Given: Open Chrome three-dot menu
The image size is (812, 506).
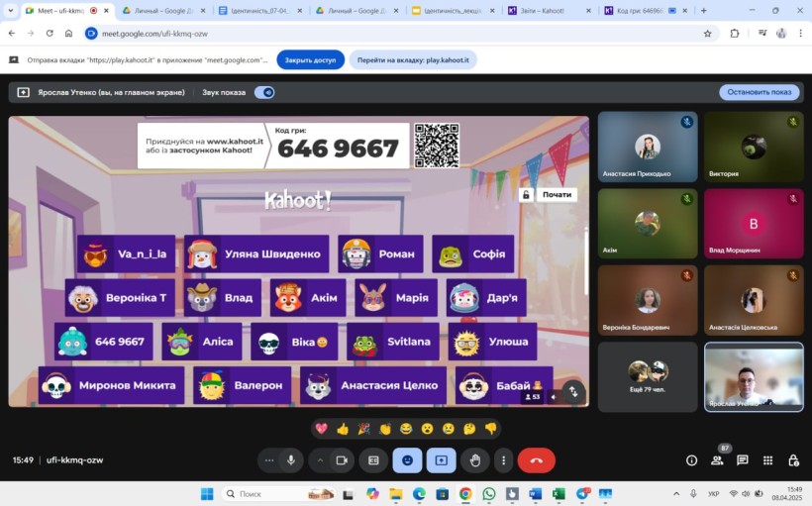Looking at the screenshot, I should click(x=800, y=34).
